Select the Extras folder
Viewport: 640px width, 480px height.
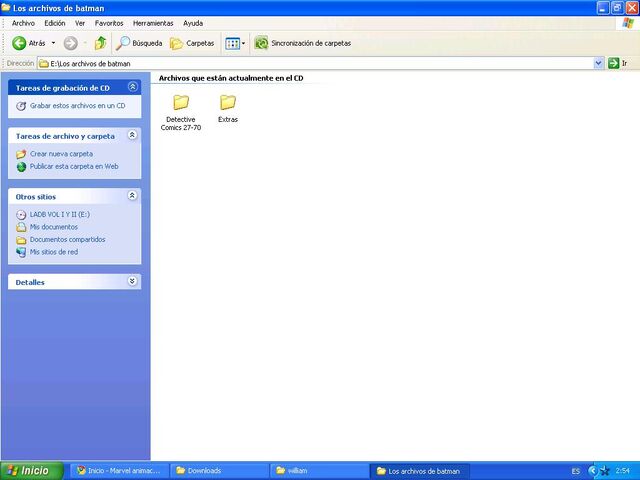(x=228, y=108)
